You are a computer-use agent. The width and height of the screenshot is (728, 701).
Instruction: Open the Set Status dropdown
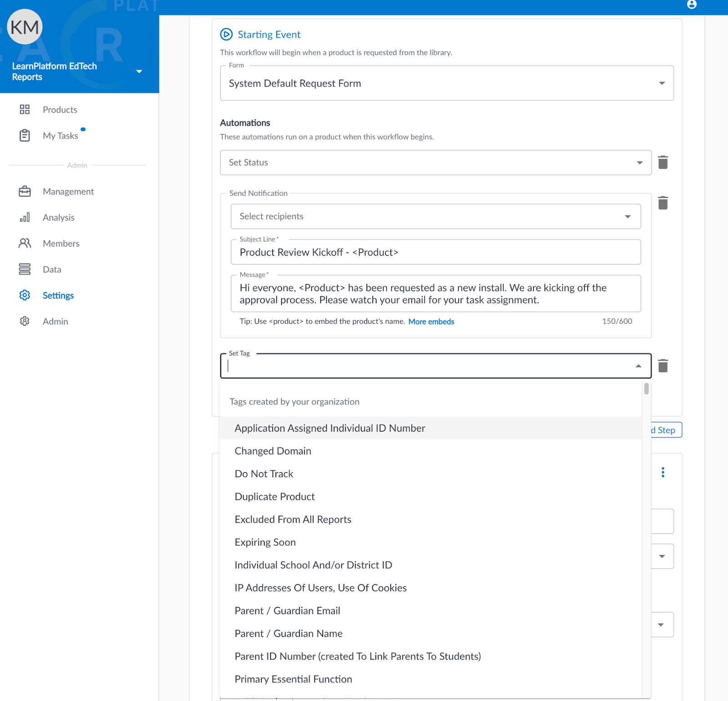click(x=436, y=162)
